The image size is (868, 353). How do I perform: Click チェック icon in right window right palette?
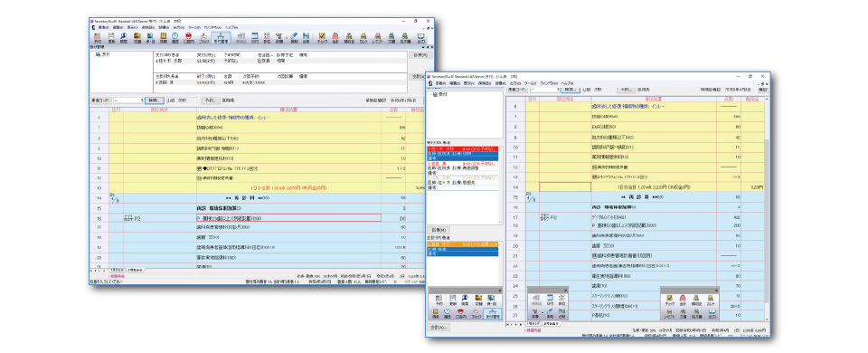[x=669, y=300]
